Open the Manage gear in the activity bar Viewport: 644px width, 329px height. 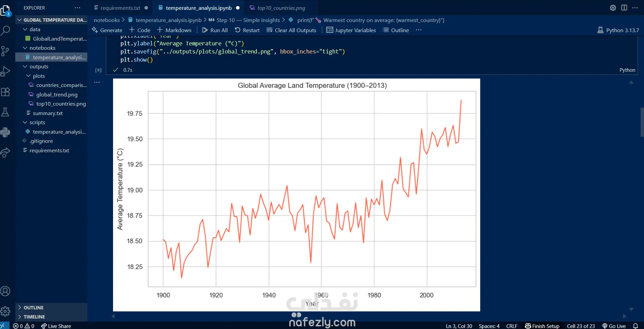(5, 311)
